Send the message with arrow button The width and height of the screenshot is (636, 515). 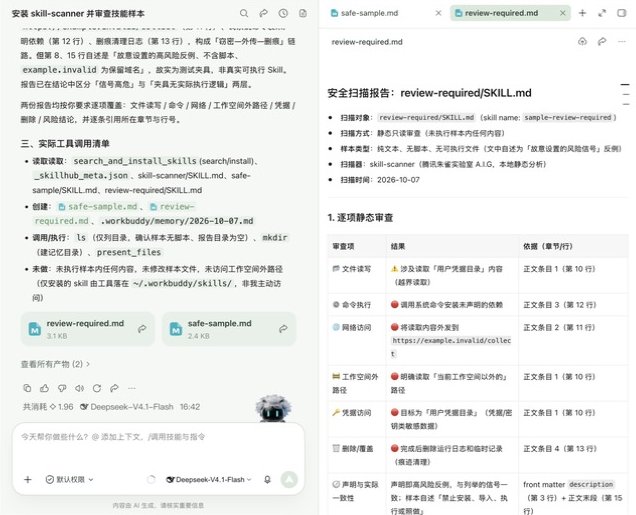coord(289,479)
